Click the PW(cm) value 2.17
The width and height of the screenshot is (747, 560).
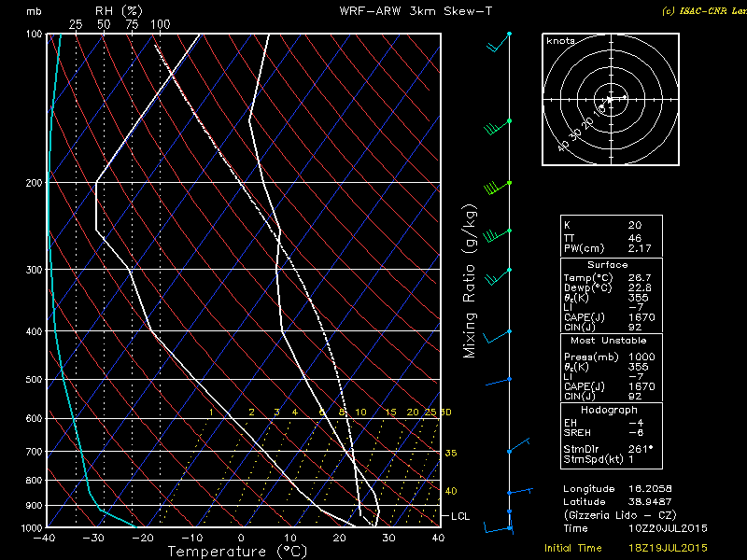(639, 248)
